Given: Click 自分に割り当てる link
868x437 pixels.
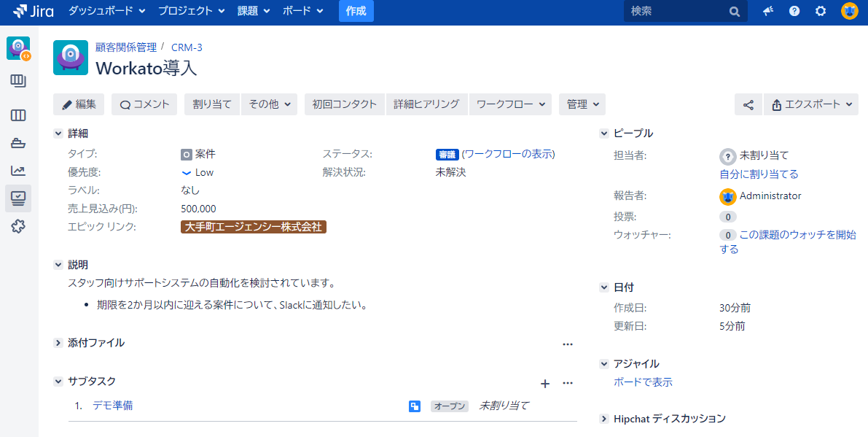Looking at the screenshot, I should [759, 174].
